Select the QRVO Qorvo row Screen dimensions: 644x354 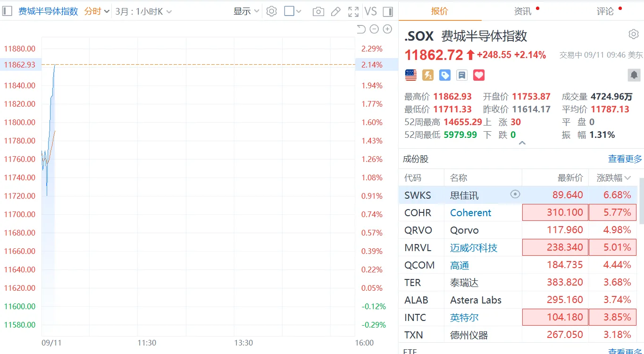click(x=519, y=230)
